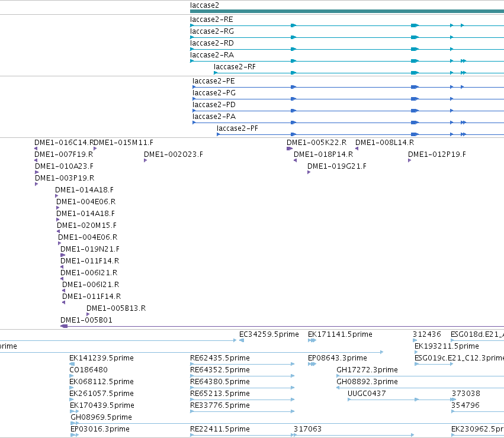Viewport: 504px width, 438px height.
Task: Click the GH08969.5prime EST label
Action: pyautogui.click(x=101, y=417)
